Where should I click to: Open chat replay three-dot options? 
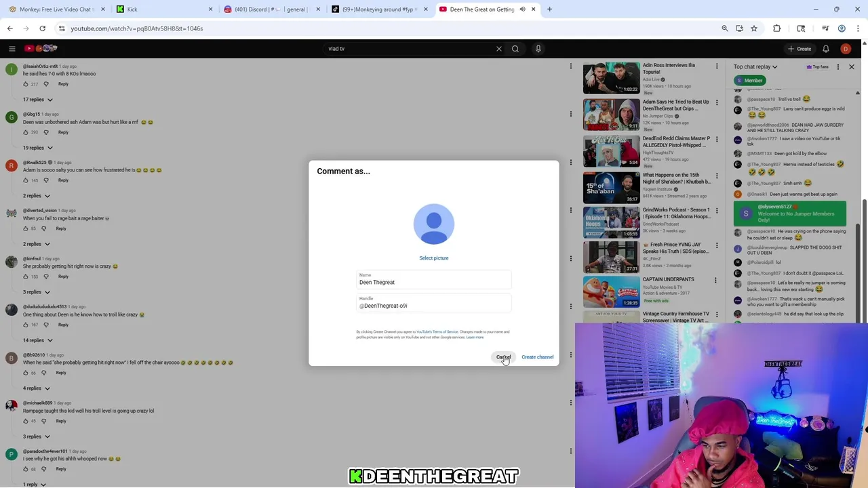[x=838, y=66]
